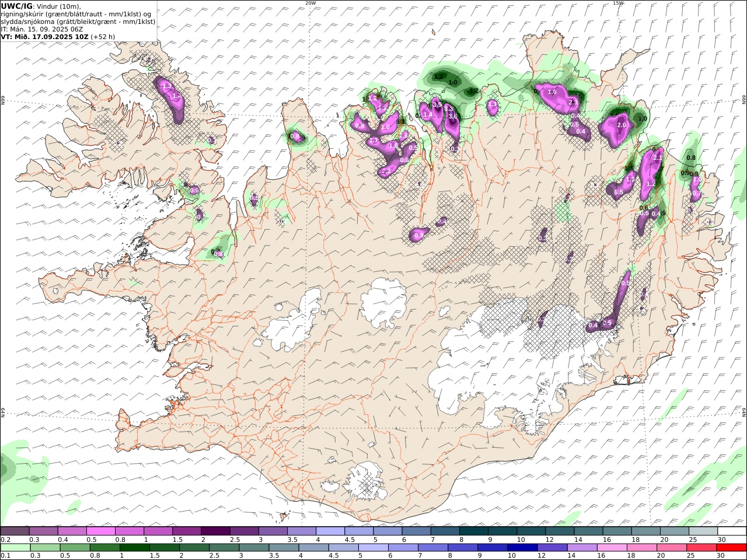Click the darkest green 1 swatch in lower legend row
Screen dimensions: 747x560
[134, 547]
